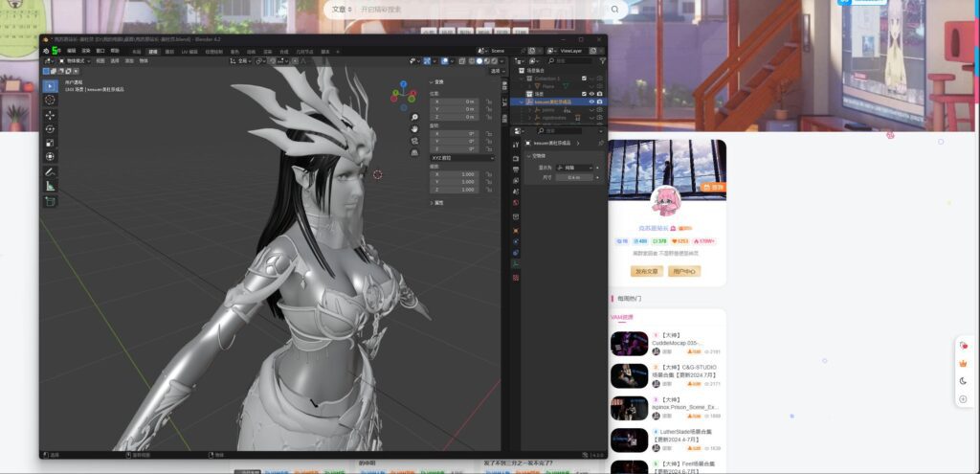Select the Move tool
Screen dimensions: 980x474
point(50,115)
